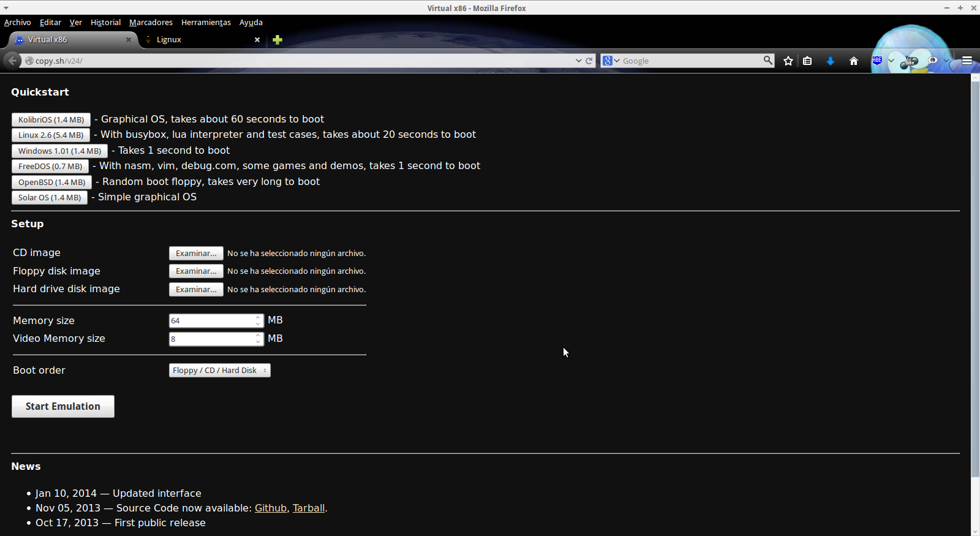Click the vertical page scrollbar
The height and width of the screenshot is (536, 980).
[x=975, y=280]
